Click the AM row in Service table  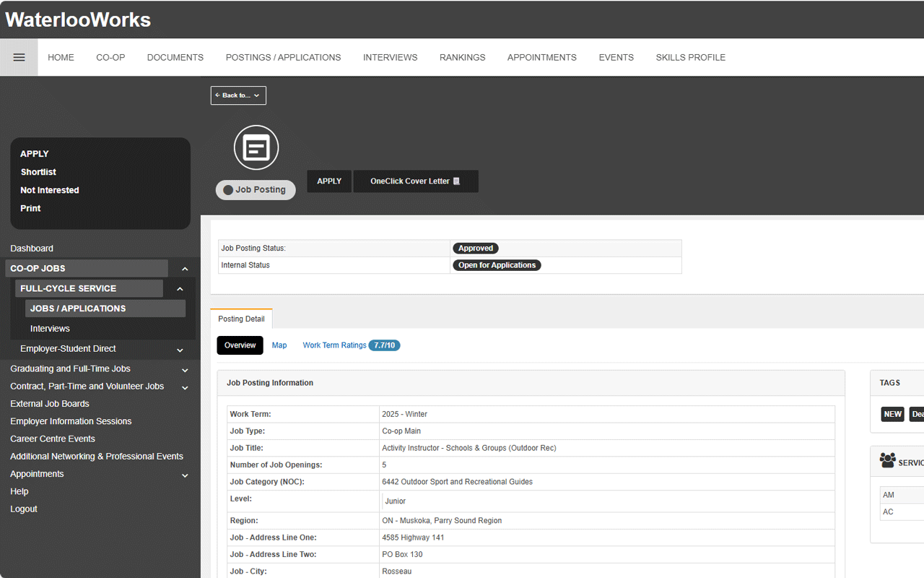point(902,495)
